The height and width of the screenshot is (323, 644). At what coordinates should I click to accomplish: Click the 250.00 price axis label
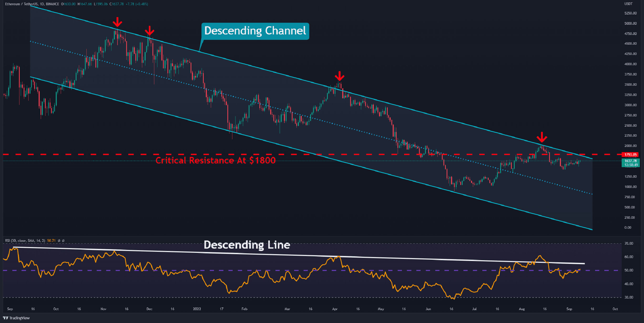[x=630, y=218]
